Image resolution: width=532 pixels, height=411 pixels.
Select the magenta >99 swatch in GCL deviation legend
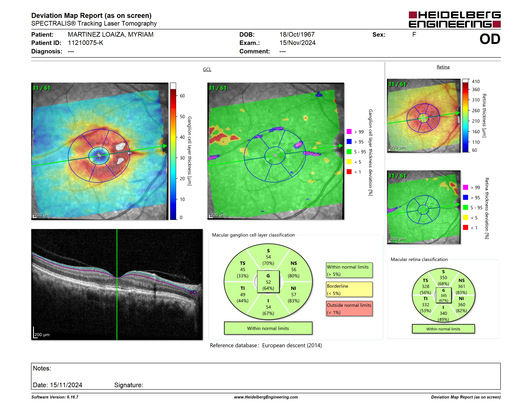[x=349, y=132]
